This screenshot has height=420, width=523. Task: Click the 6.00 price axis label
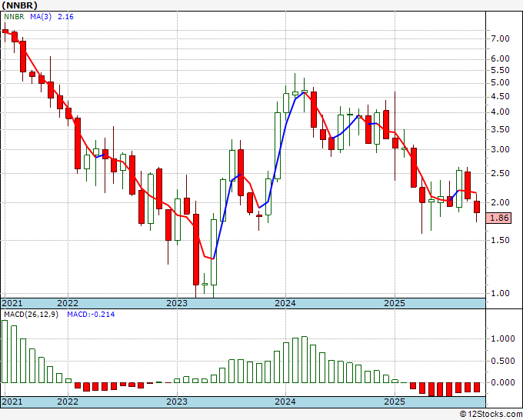tap(500, 58)
